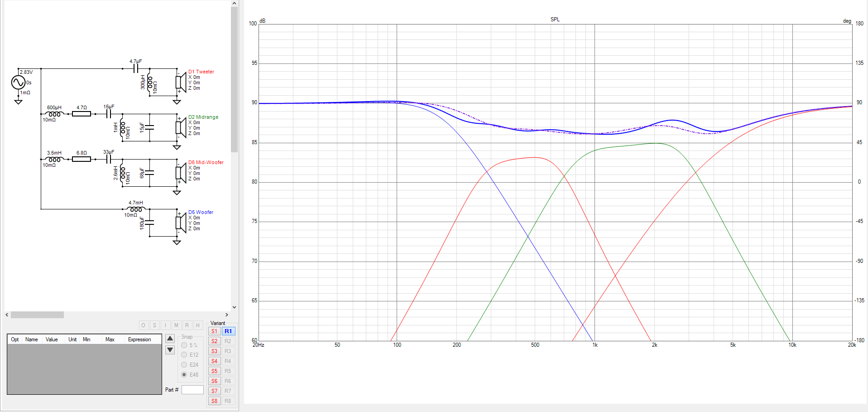Toggle the M button above the parameter table
Image resolution: width=868 pixels, height=412 pixels.
pos(176,325)
